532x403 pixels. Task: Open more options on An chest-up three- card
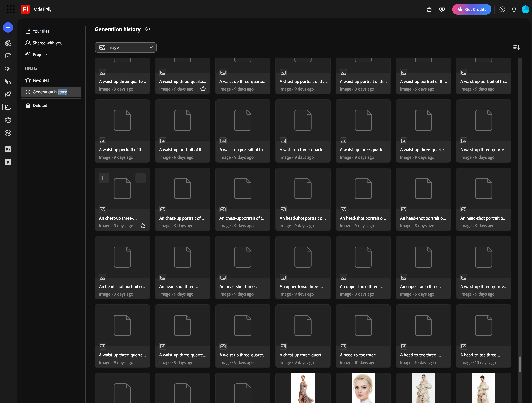[140, 178]
